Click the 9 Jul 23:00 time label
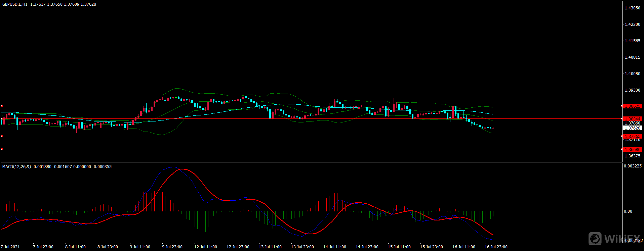Screen dimensions: 644x251 tap(172, 247)
